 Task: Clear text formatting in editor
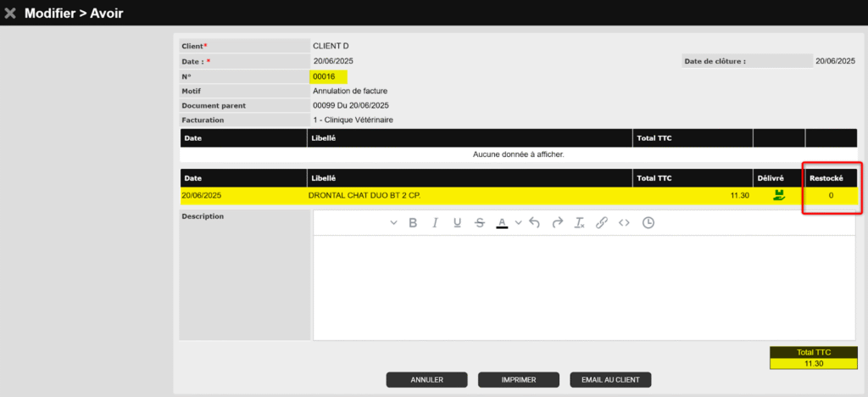[580, 223]
